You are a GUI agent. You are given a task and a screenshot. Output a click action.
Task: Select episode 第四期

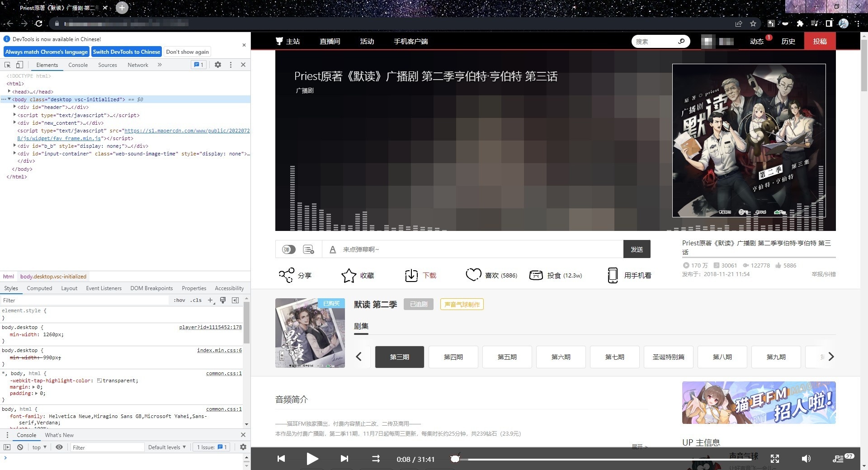pyautogui.click(x=453, y=357)
